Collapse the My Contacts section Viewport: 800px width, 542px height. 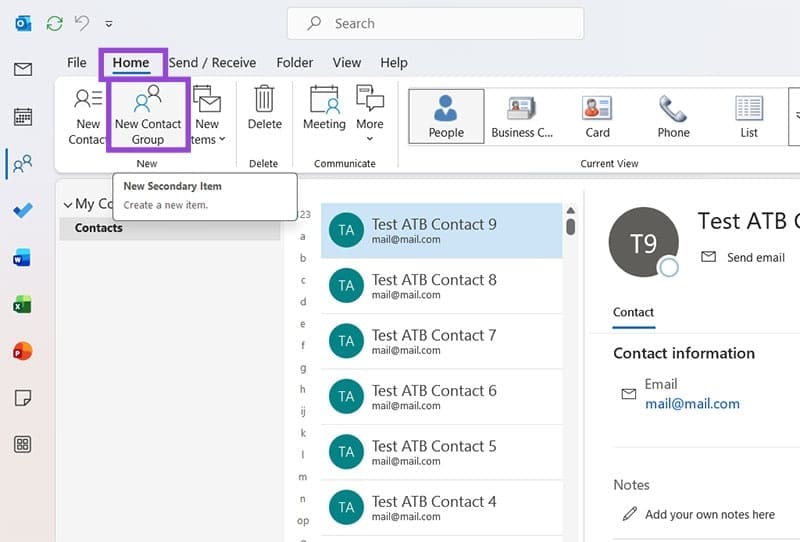coord(67,204)
